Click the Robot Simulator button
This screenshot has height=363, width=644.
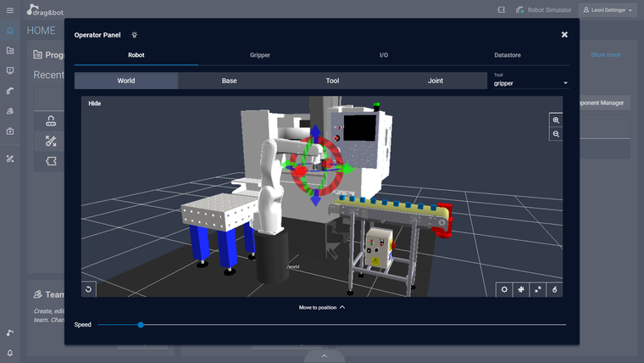click(x=544, y=10)
